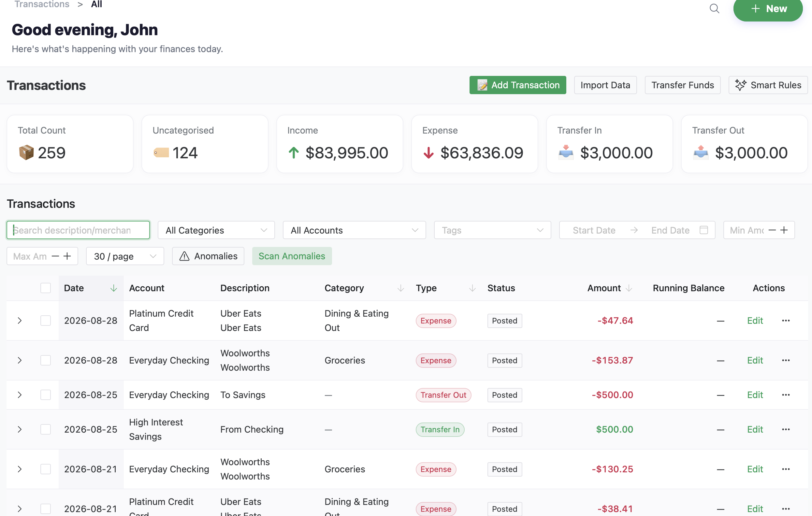Click the Uncategorised tag icon
The height and width of the screenshot is (516, 812).
point(161,153)
